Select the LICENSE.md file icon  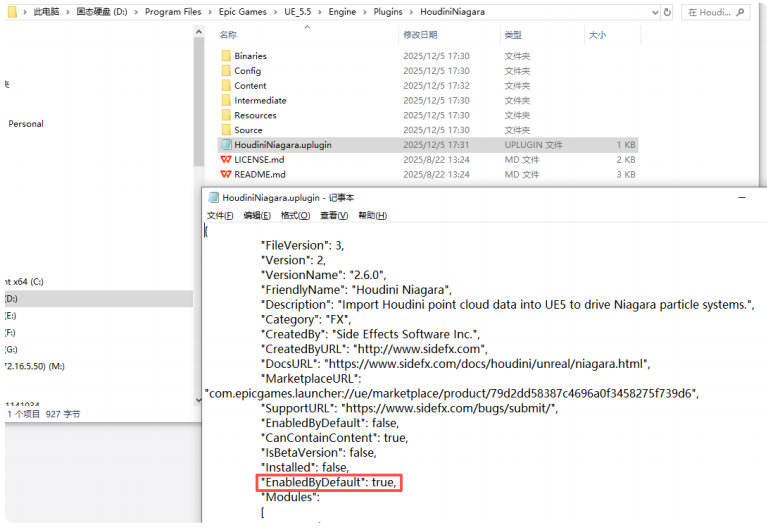tap(226, 160)
